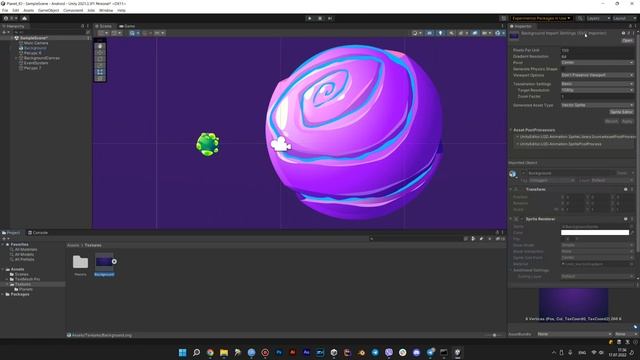Image resolution: width=640 pixels, height=360 pixels.
Task: Open the draw mode dropdown in the Scene toolbar
Action: click(417, 33)
